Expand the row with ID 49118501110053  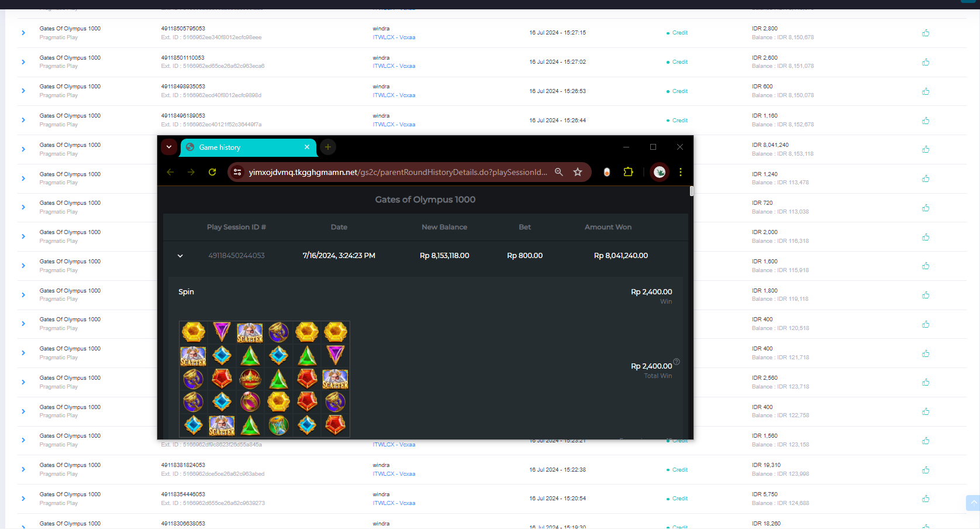[23, 62]
